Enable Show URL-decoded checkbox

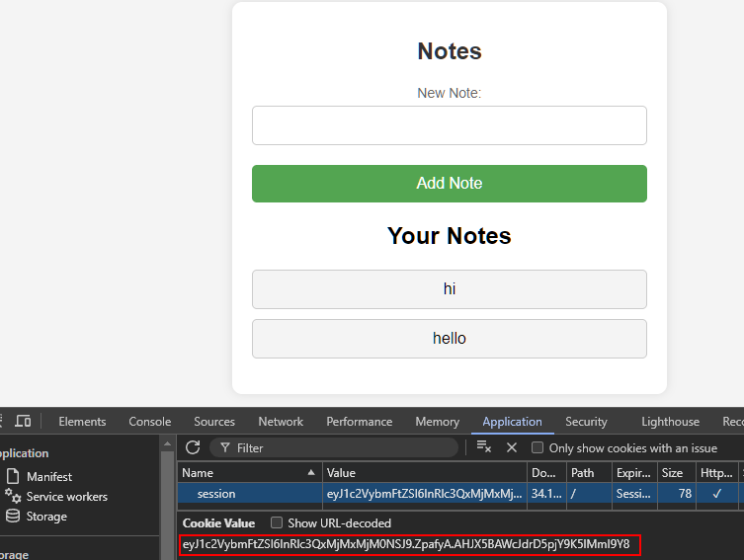[277, 523]
